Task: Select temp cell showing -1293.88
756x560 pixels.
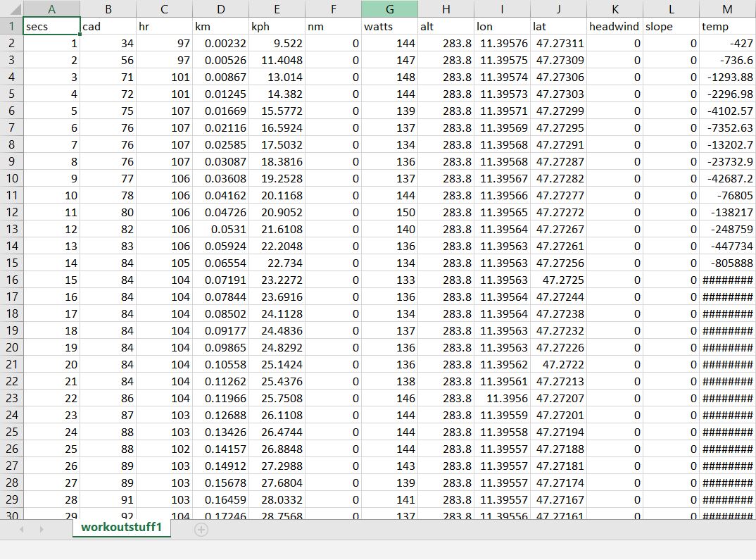Action: click(728, 77)
